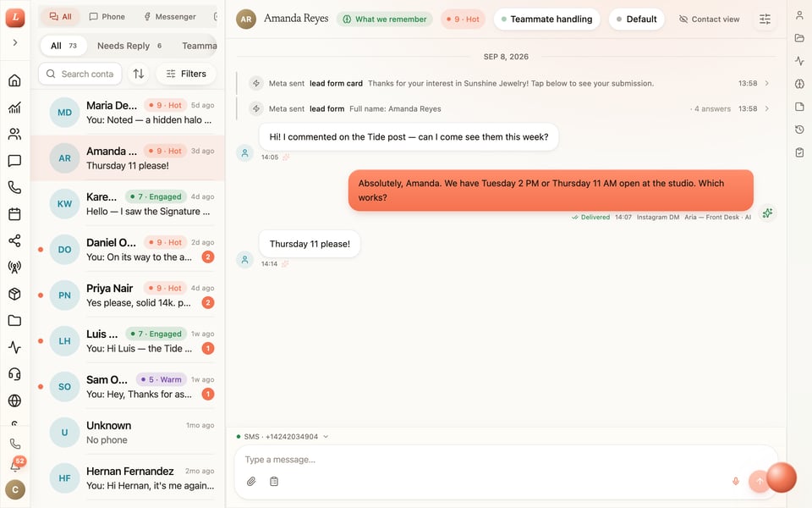Toggle the Teammate handling status pill
The width and height of the screenshot is (812, 508).
546,19
